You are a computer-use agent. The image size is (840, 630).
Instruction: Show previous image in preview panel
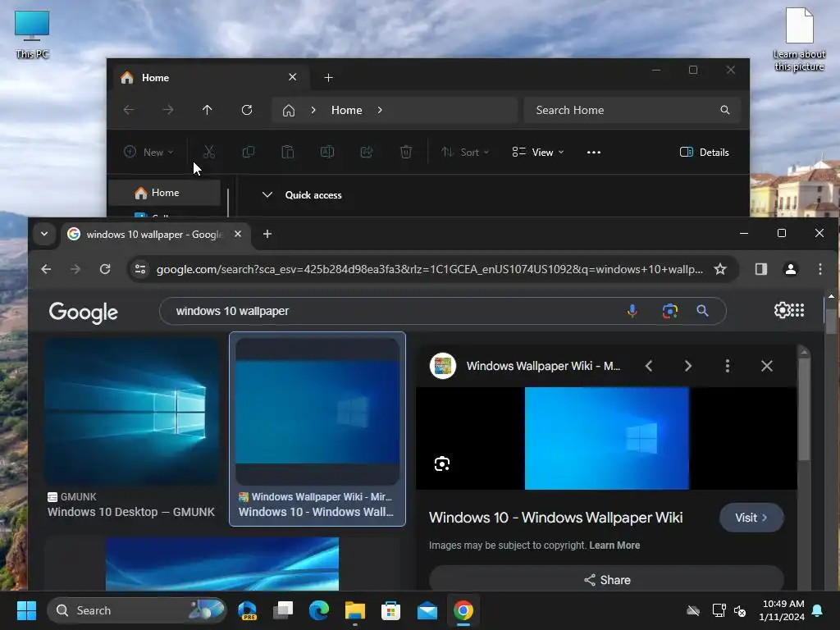click(x=649, y=366)
